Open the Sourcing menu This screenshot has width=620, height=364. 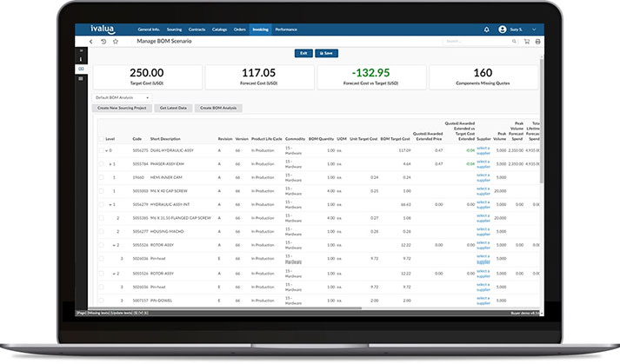point(174,30)
